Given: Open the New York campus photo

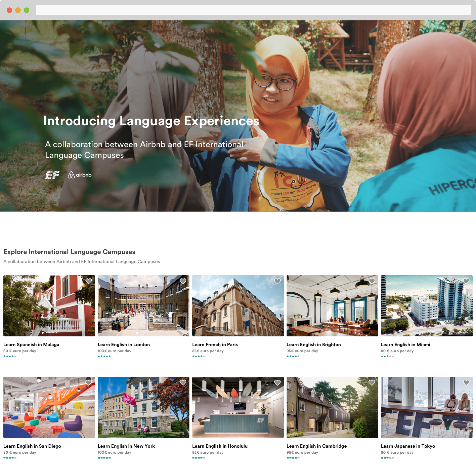Looking at the screenshot, I should click(x=144, y=407).
